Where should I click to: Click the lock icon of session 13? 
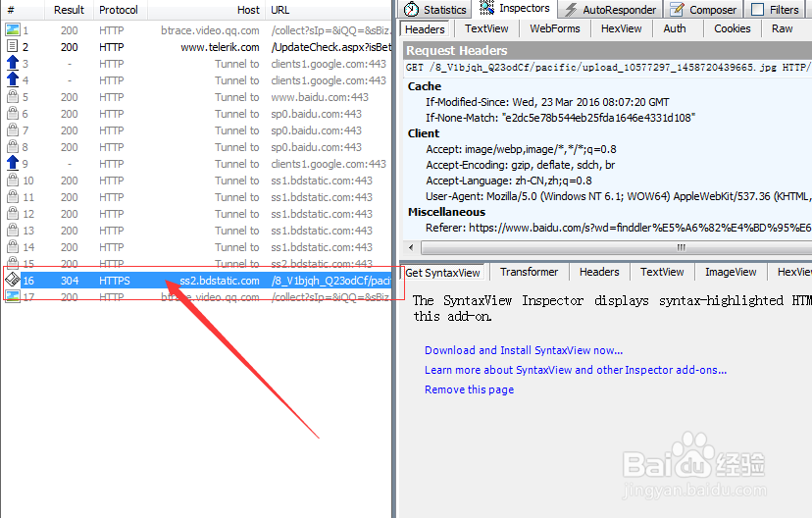13,230
